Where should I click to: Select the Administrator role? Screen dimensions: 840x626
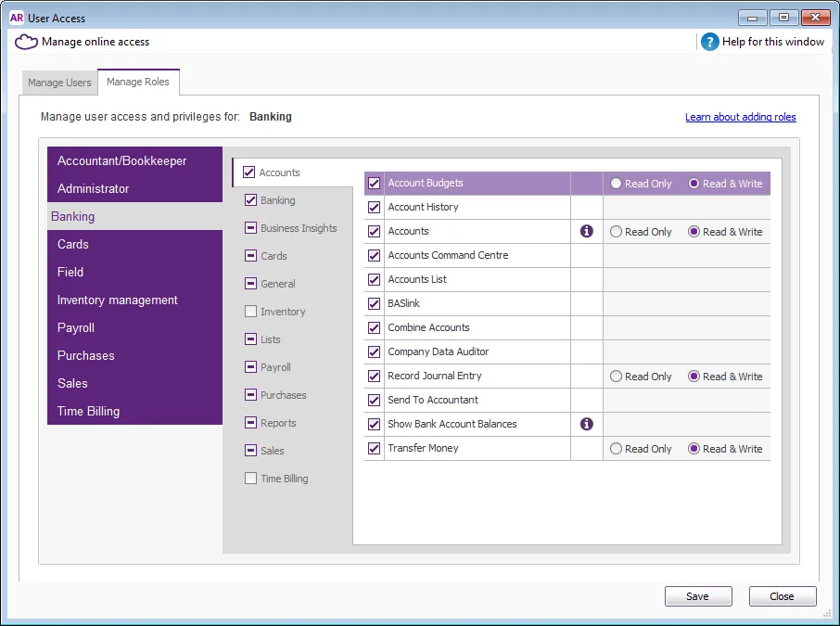coord(134,188)
